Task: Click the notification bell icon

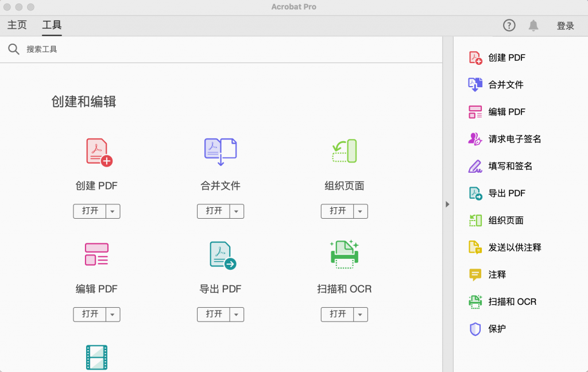Action: (534, 25)
